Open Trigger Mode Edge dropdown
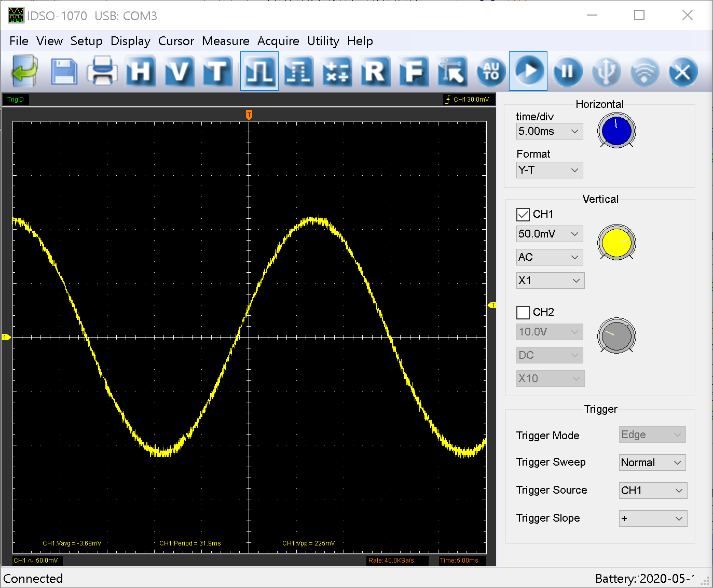Screen dimensions: 713x588 point(652,435)
